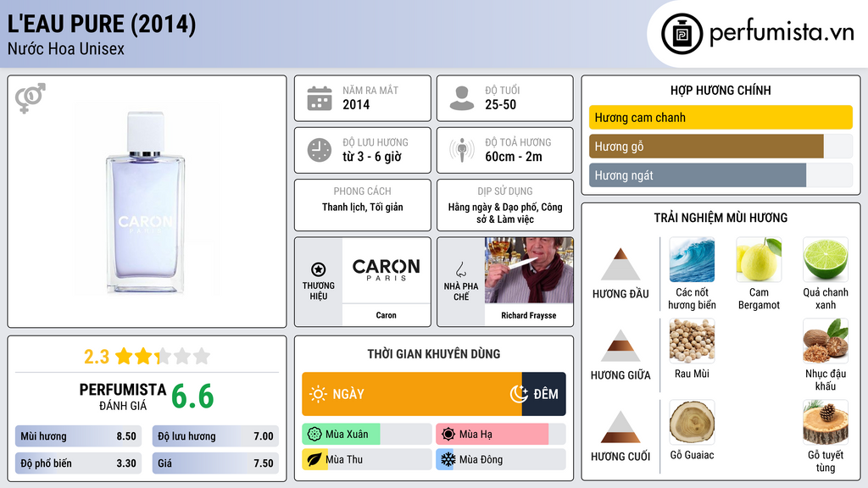Click the orange Ngày daytime bar
This screenshot has width=868, height=488.
pyautogui.click(x=411, y=394)
